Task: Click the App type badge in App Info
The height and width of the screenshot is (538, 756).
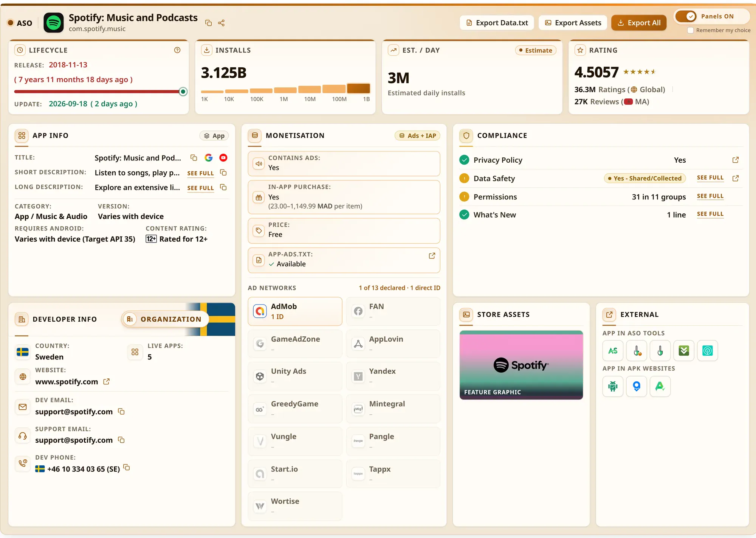Action: click(214, 136)
